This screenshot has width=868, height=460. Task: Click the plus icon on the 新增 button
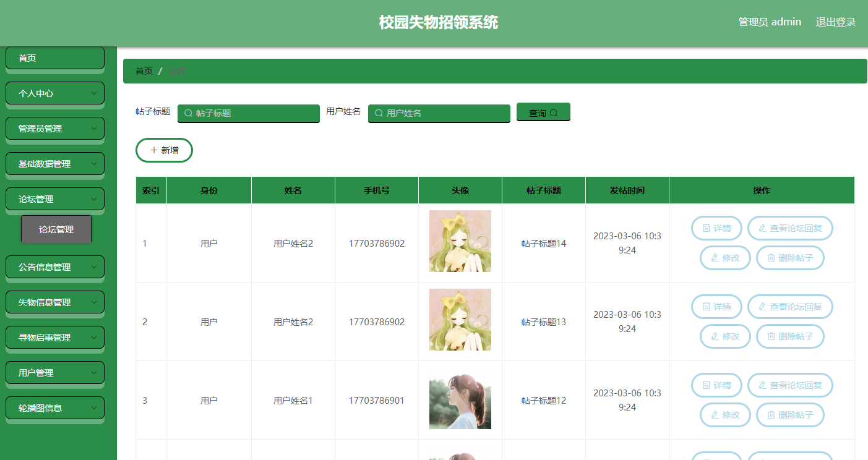153,150
